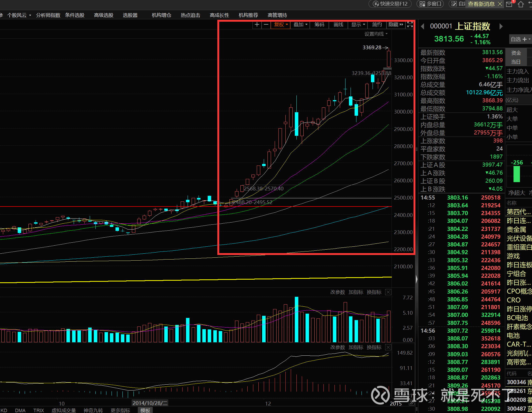This screenshot has height=413, width=532.
Task: Open 设置均线 moving average dropdown
Action: click(x=376, y=34)
